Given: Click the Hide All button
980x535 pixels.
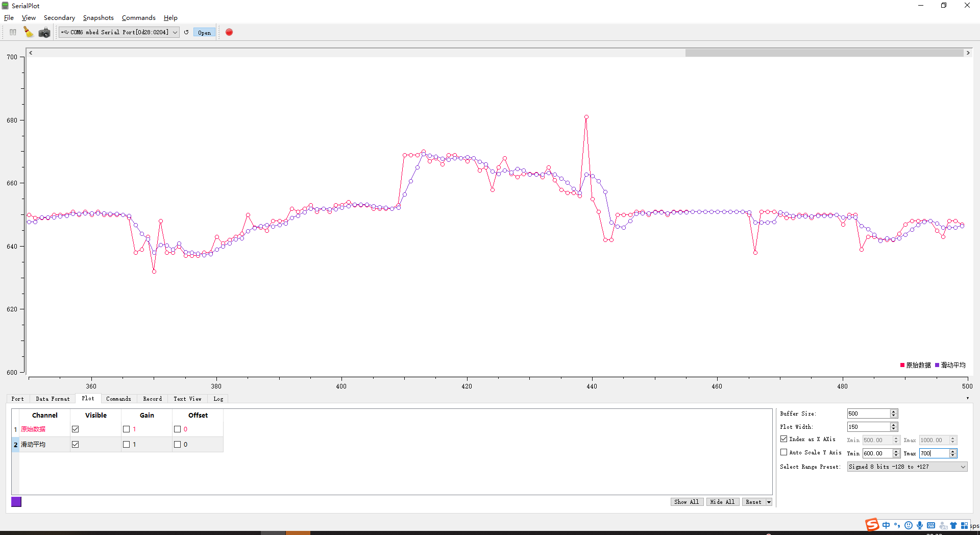Looking at the screenshot, I should (722, 502).
